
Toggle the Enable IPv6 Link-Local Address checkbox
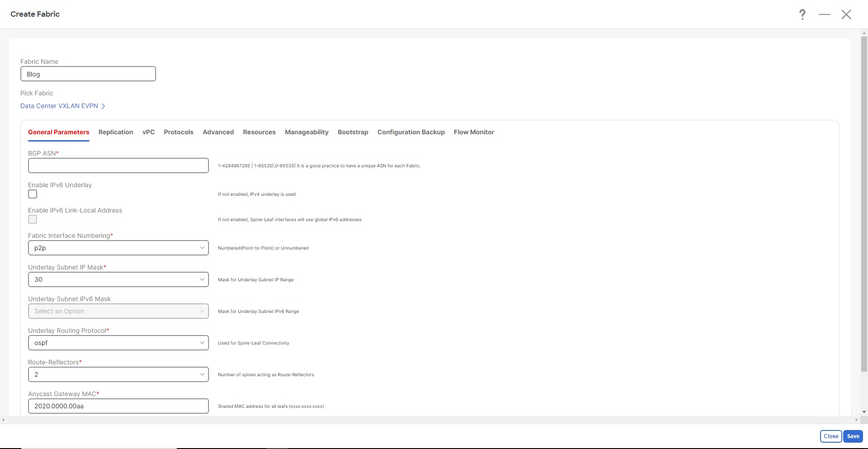pos(33,219)
